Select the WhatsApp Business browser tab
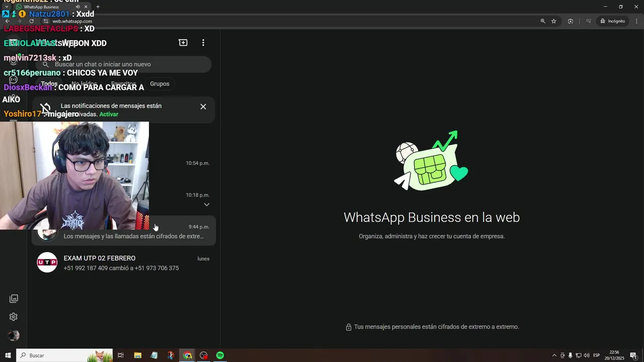644x362 pixels. pos(52,7)
